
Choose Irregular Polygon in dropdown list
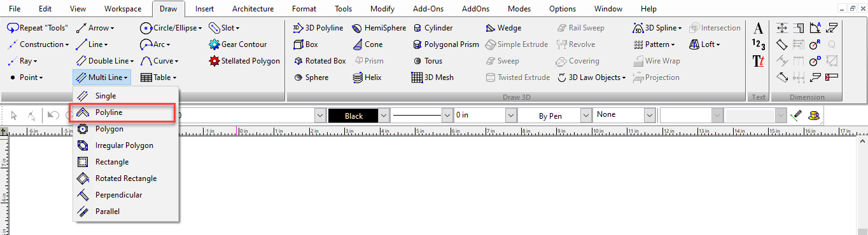pyautogui.click(x=124, y=145)
